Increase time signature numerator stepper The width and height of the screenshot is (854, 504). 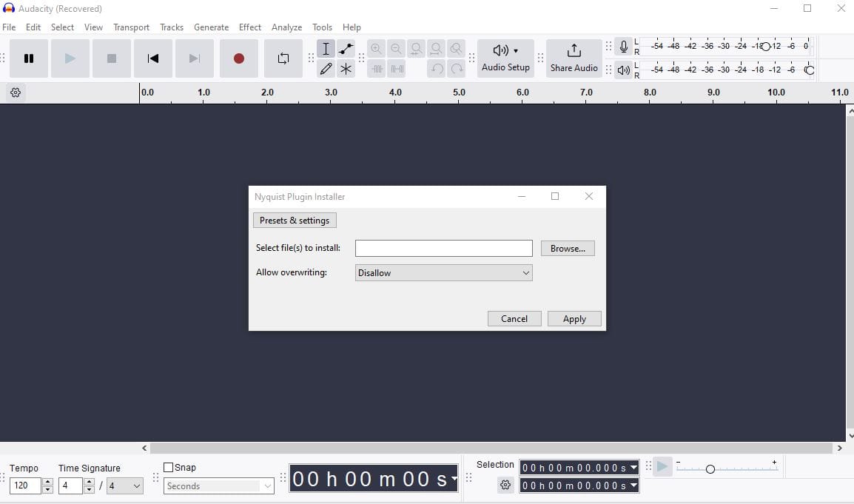90,482
